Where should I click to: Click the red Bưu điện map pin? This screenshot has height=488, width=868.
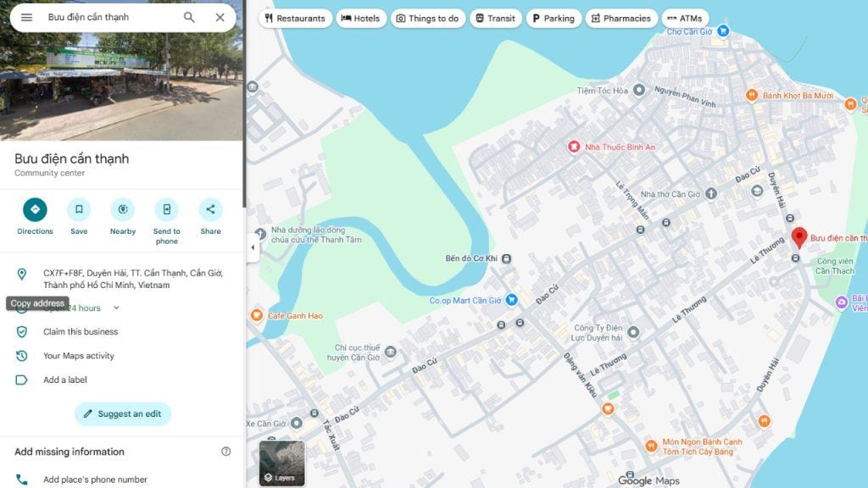pyautogui.click(x=798, y=237)
